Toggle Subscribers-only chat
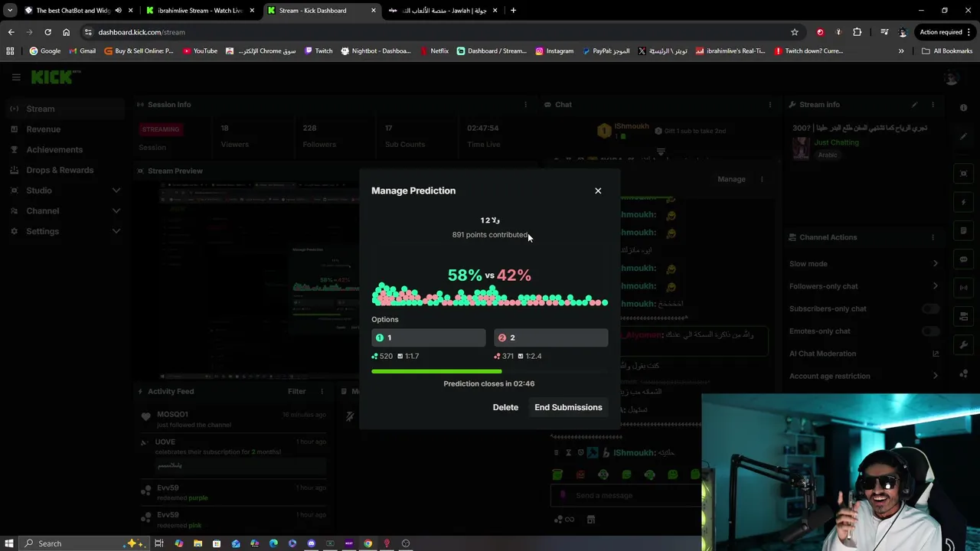This screenshot has height=551, width=980. pyautogui.click(x=930, y=308)
